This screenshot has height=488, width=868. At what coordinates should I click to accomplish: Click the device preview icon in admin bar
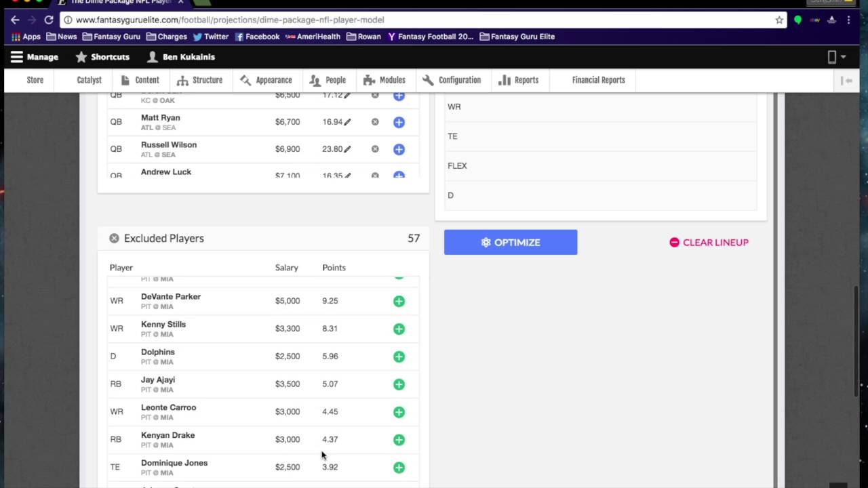832,57
